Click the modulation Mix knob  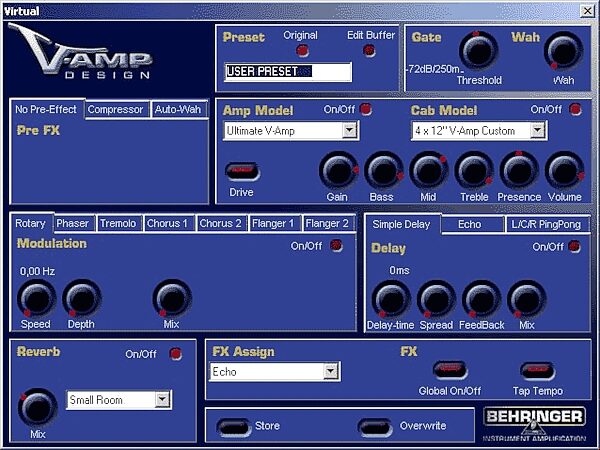(172, 298)
